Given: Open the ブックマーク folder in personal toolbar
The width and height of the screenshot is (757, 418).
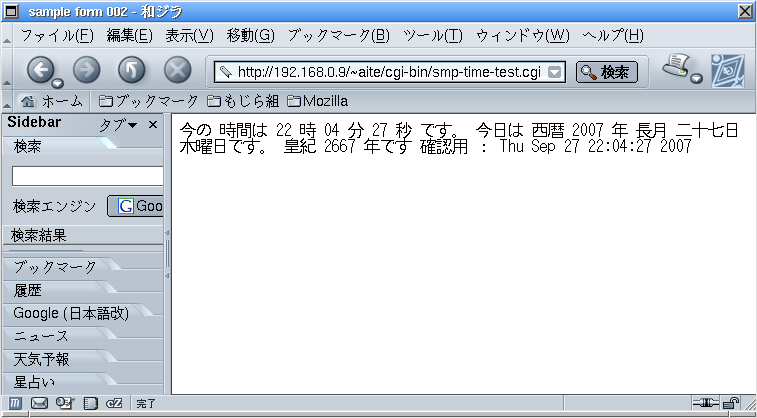Looking at the screenshot, I should [x=148, y=101].
